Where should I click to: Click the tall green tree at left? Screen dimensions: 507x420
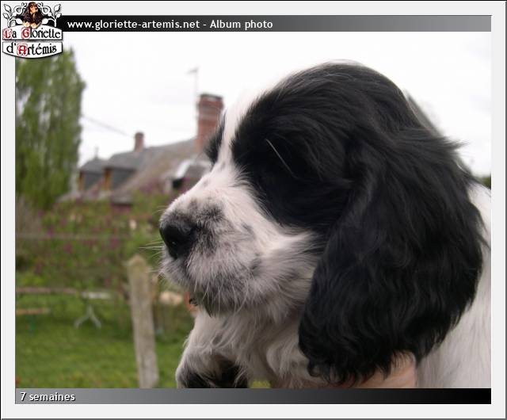click(48, 127)
